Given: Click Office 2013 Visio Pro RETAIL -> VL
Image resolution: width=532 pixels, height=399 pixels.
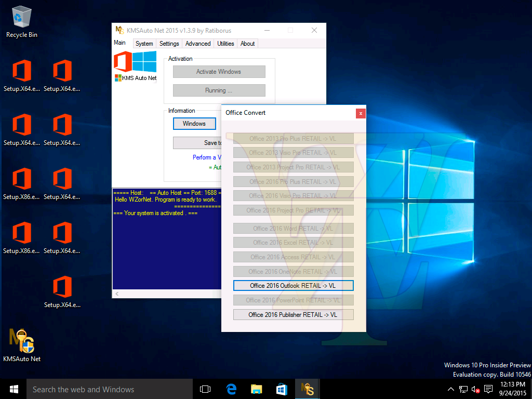Looking at the screenshot, I should (x=293, y=153).
